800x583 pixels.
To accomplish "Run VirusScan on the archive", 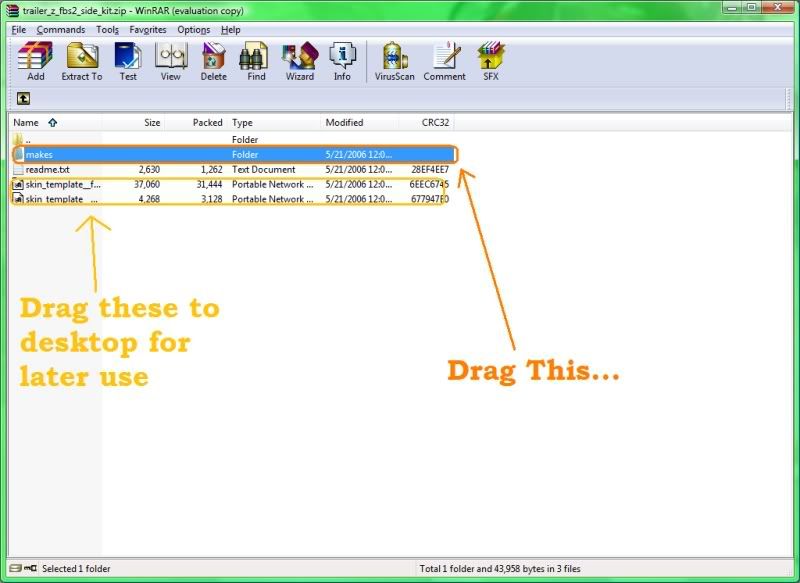I will coord(395,62).
